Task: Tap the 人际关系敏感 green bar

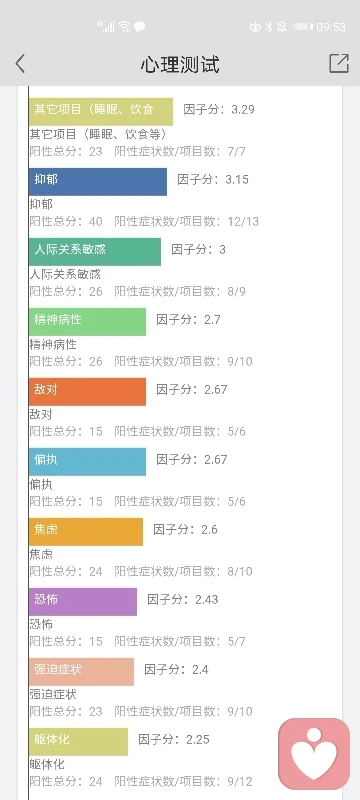Action: pyautogui.click(x=95, y=252)
